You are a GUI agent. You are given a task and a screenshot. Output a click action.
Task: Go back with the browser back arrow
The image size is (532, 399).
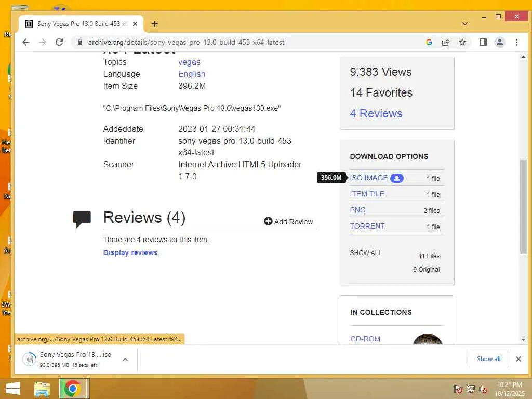tap(26, 42)
